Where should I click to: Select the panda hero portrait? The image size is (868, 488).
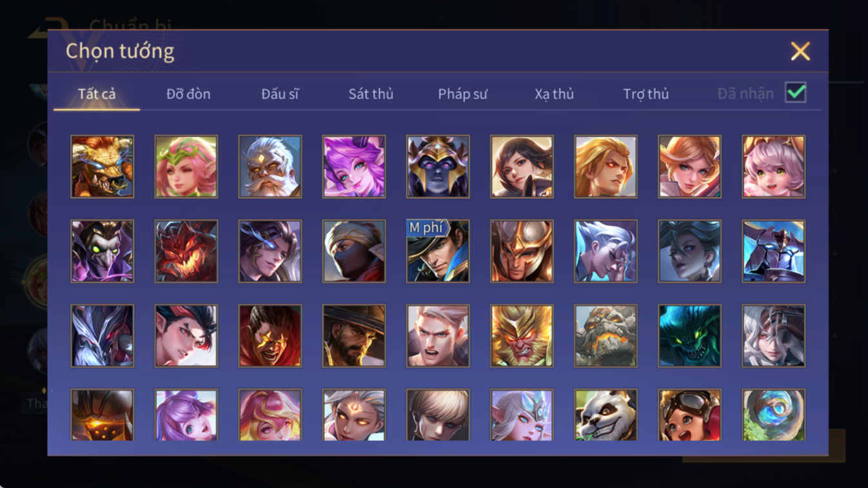(x=606, y=415)
